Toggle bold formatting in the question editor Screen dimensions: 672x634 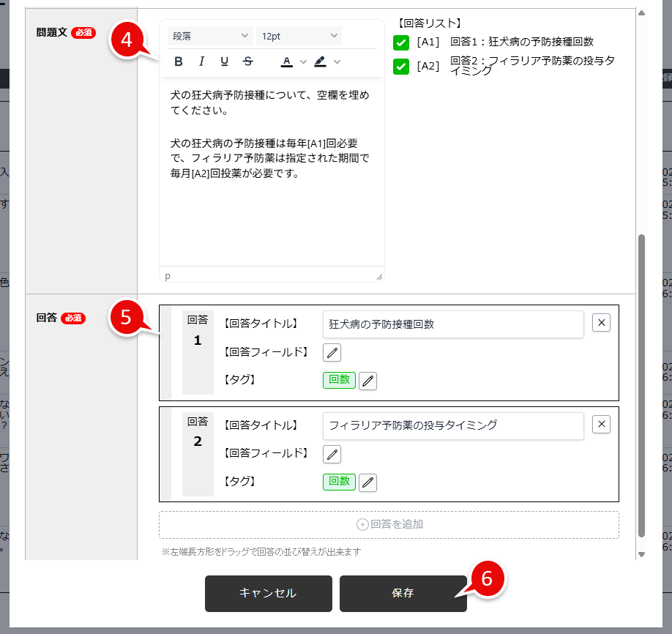(179, 61)
